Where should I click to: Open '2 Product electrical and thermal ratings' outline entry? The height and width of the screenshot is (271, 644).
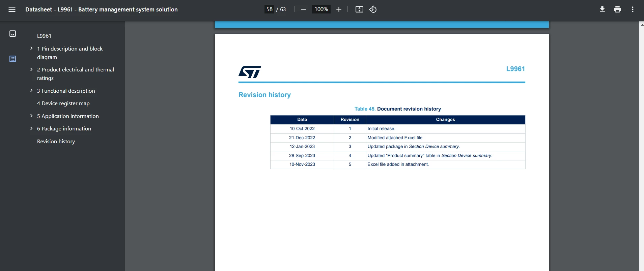(76, 74)
